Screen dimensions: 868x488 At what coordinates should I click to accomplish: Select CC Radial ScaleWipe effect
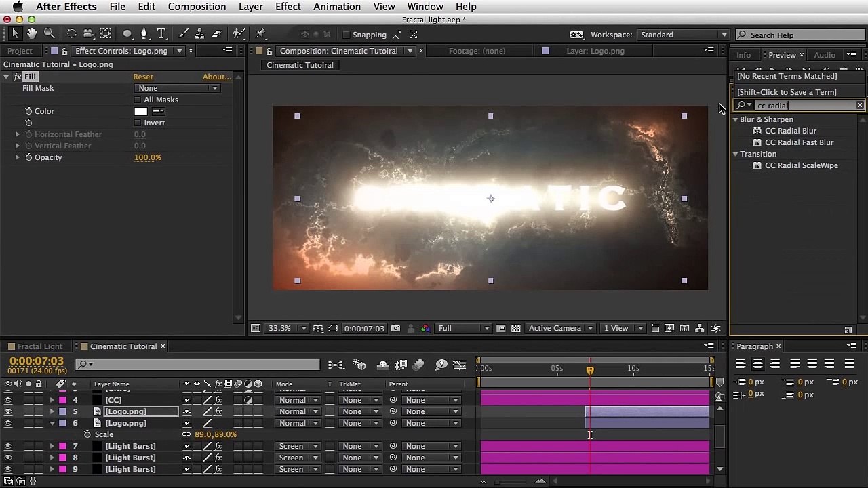801,165
